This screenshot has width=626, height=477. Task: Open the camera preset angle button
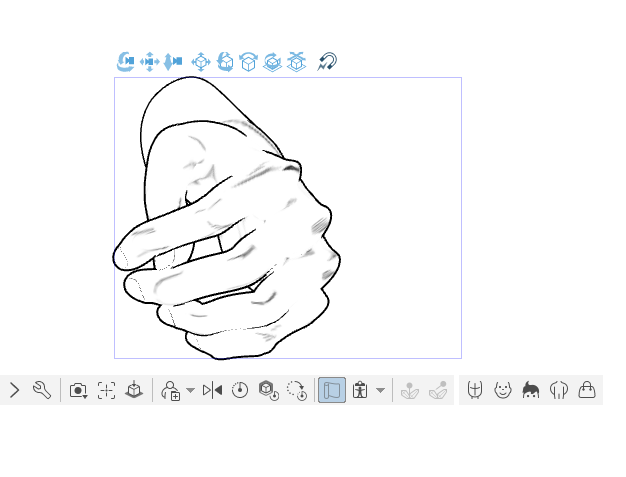78,390
